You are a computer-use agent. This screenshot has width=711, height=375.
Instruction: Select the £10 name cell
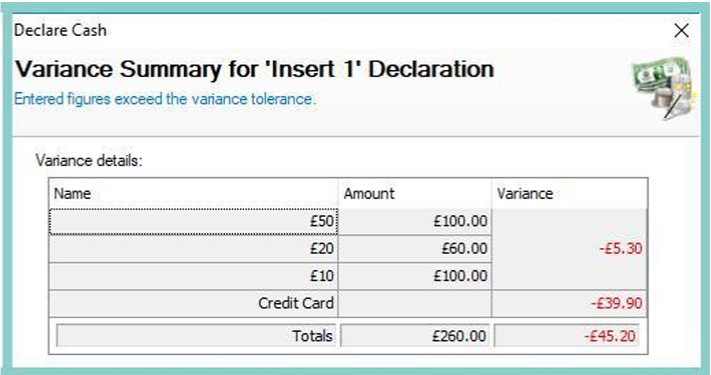194,276
